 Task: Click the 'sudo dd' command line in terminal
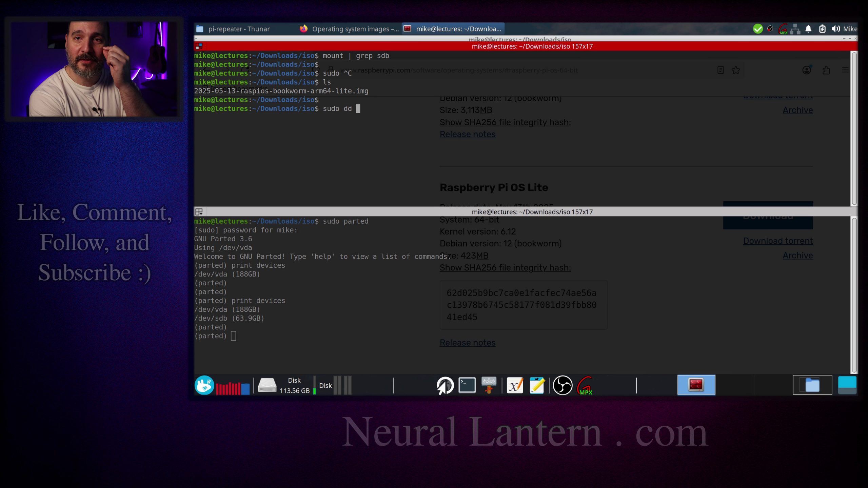click(x=277, y=108)
